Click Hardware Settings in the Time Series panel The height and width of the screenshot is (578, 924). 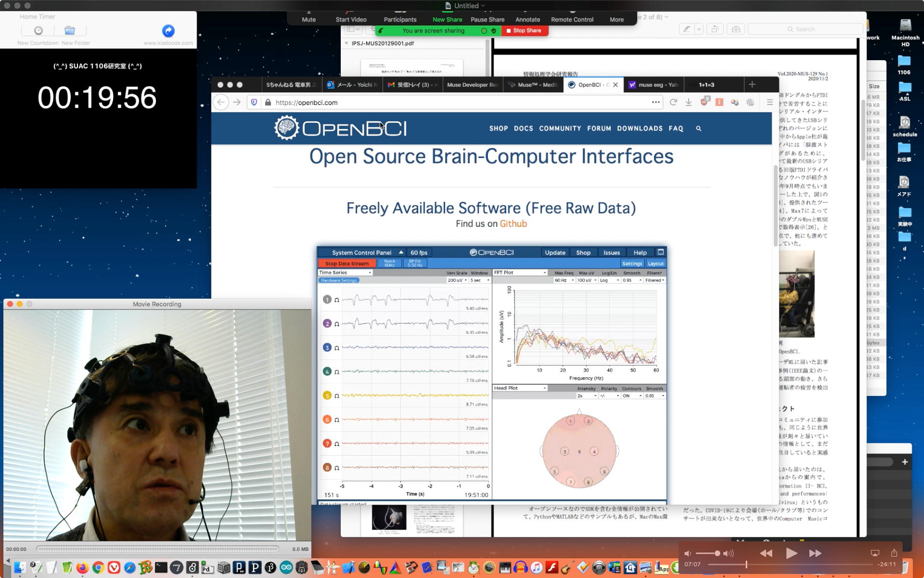click(339, 280)
